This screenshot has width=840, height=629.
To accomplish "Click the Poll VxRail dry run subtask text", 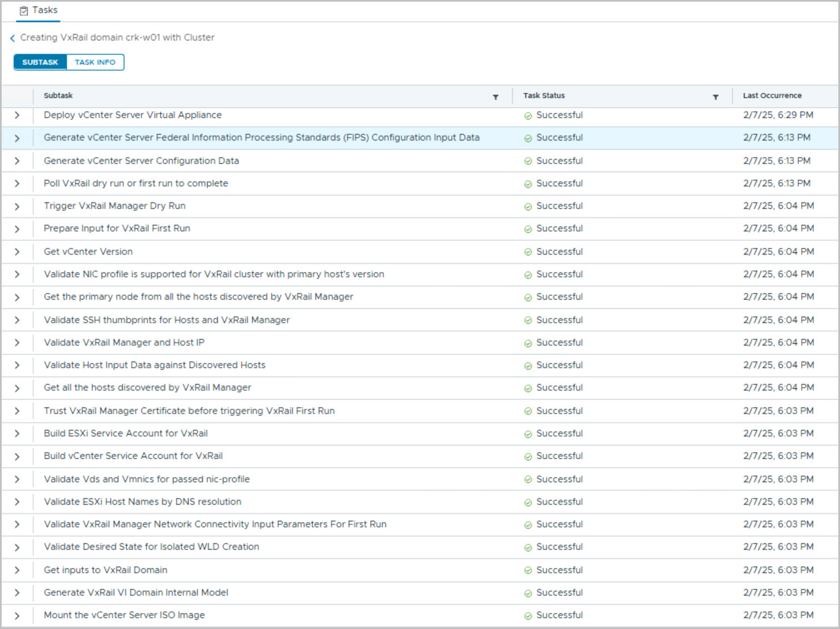I will click(x=136, y=183).
